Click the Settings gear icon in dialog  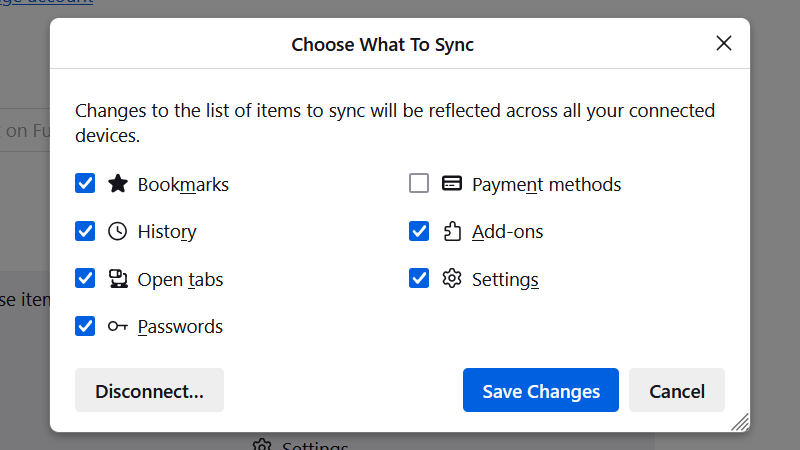tap(452, 279)
